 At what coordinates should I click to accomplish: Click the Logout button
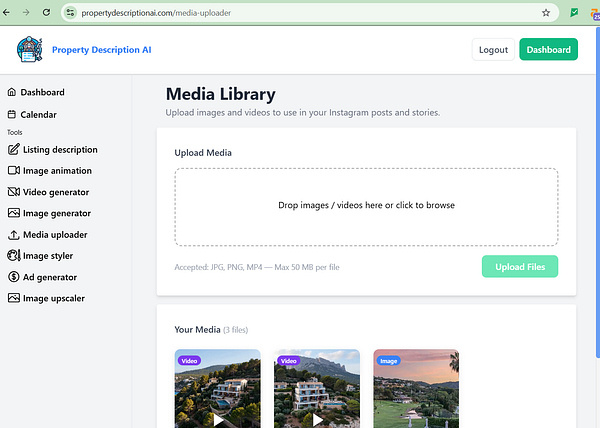(x=493, y=49)
